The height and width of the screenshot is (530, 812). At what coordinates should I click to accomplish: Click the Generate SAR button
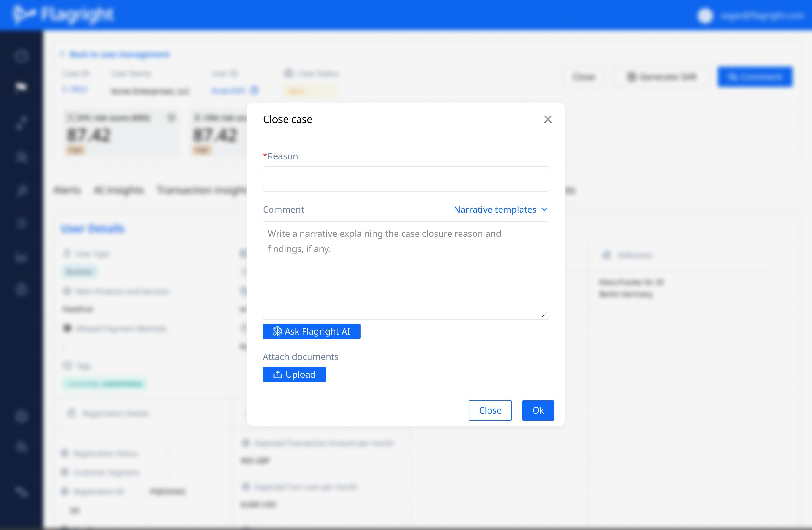(x=662, y=77)
